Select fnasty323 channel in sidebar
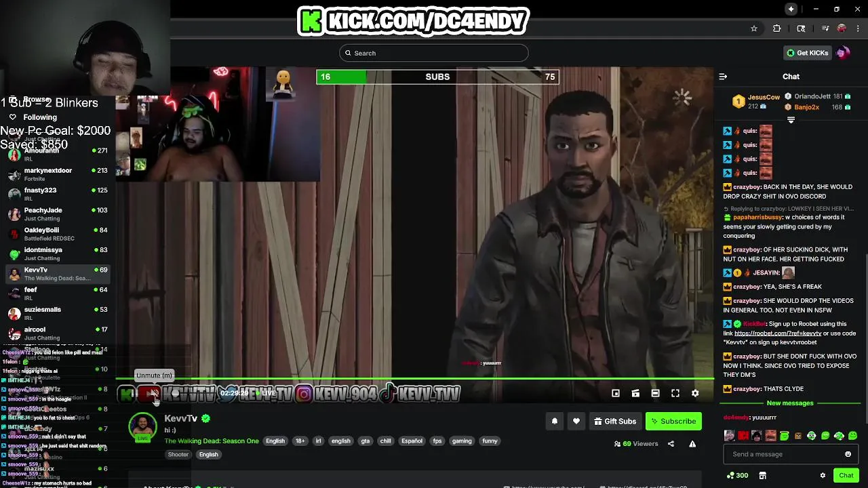Image resolution: width=868 pixels, height=488 pixels. (x=58, y=194)
